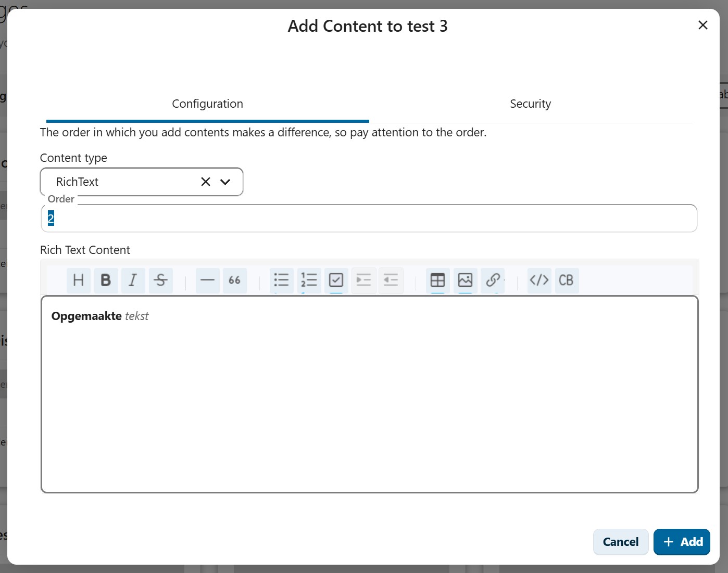This screenshot has width=728, height=573.
Task: Select the Configuration tab
Action: pyautogui.click(x=207, y=104)
